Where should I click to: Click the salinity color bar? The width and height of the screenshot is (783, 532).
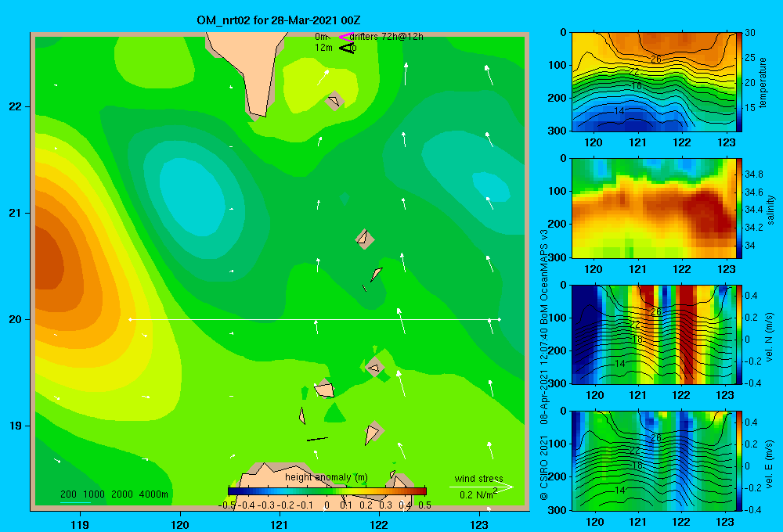[739, 208]
